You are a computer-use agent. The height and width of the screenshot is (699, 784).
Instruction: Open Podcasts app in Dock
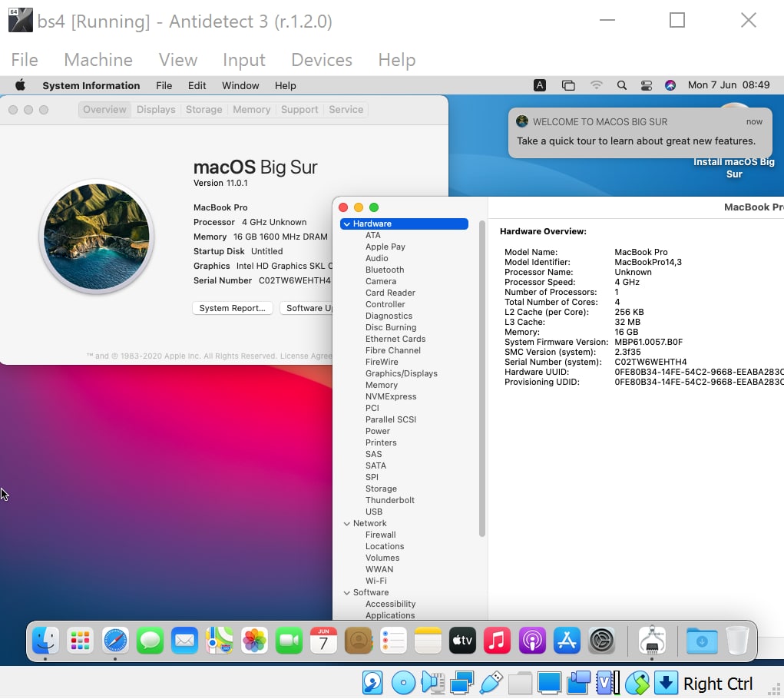(x=532, y=640)
